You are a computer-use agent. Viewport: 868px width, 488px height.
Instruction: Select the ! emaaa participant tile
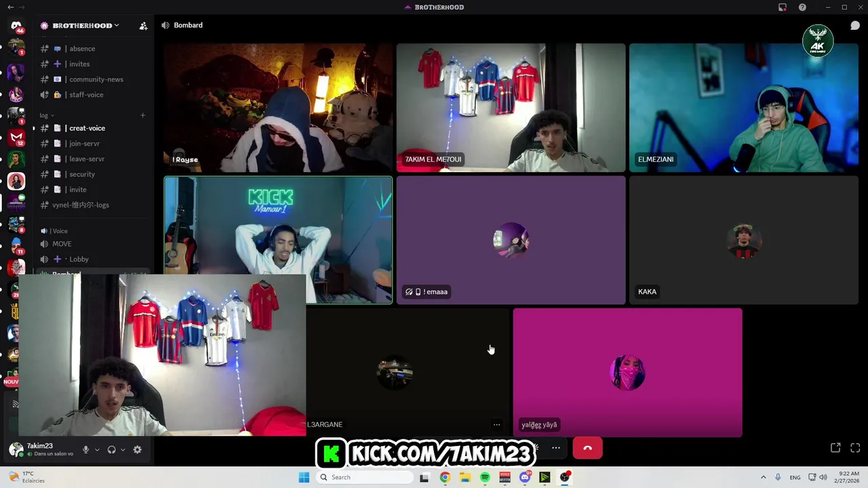click(x=511, y=240)
